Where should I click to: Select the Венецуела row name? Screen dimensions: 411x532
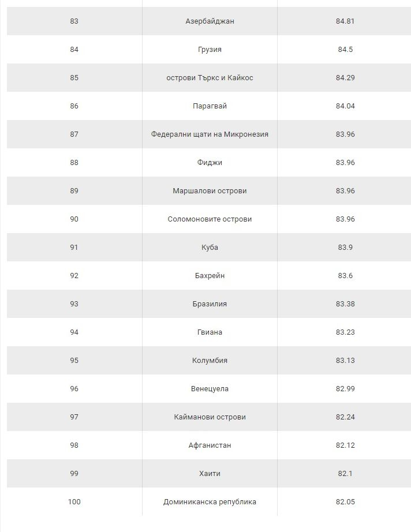(210, 389)
